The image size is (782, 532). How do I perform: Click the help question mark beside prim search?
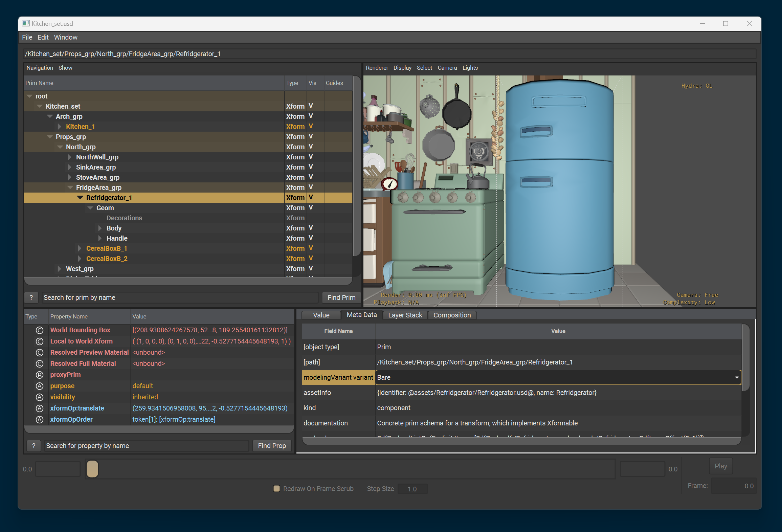coord(31,297)
